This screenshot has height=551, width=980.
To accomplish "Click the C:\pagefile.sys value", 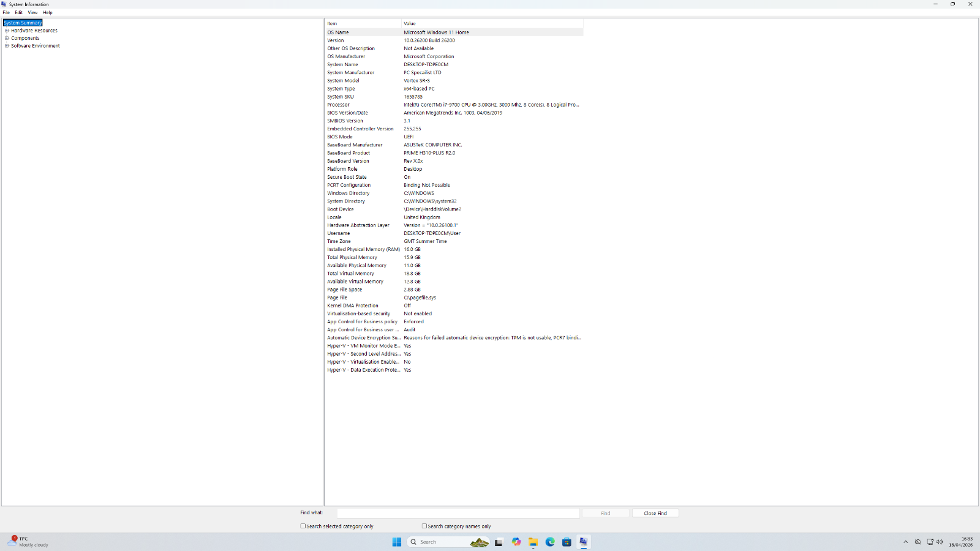I will pos(420,298).
